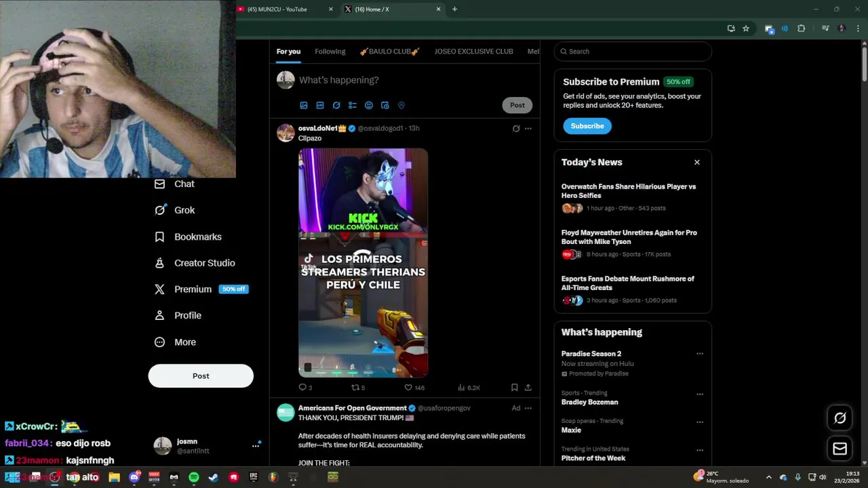The width and height of the screenshot is (868, 488).
Task: Open the josmn account switcher menu
Action: [x=256, y=445]
